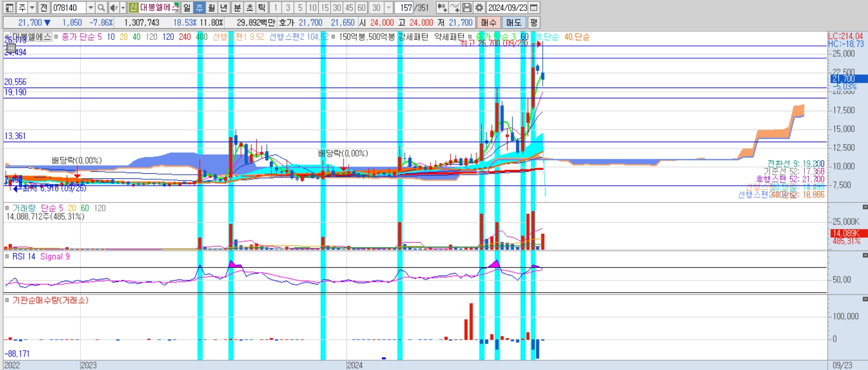The height and width of the screenshot is (370, 868).
Task: Click the 20,556 horizontal line label
Action: point(15,82)
